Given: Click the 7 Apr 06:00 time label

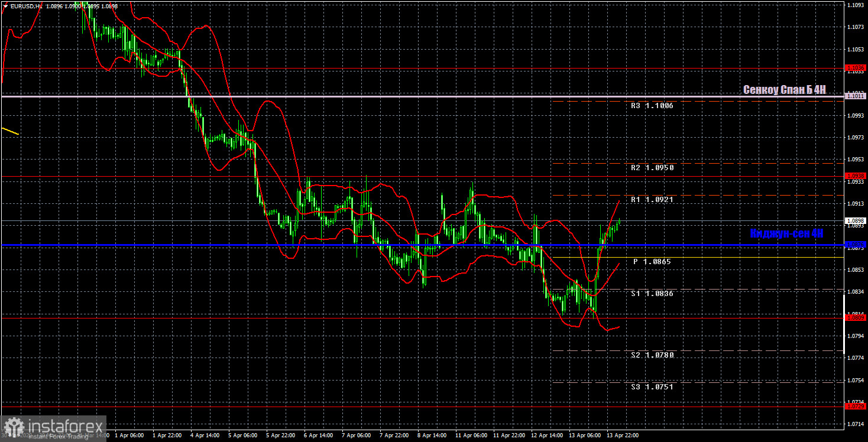Looking at the screenshot, I should pyautogui.click(x=356, y=435).
